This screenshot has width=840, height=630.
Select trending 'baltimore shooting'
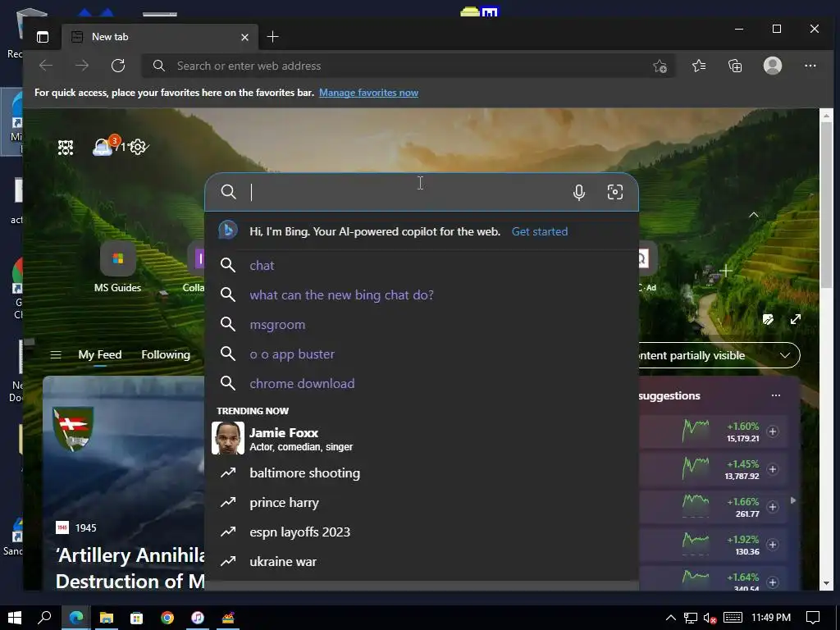422,473
